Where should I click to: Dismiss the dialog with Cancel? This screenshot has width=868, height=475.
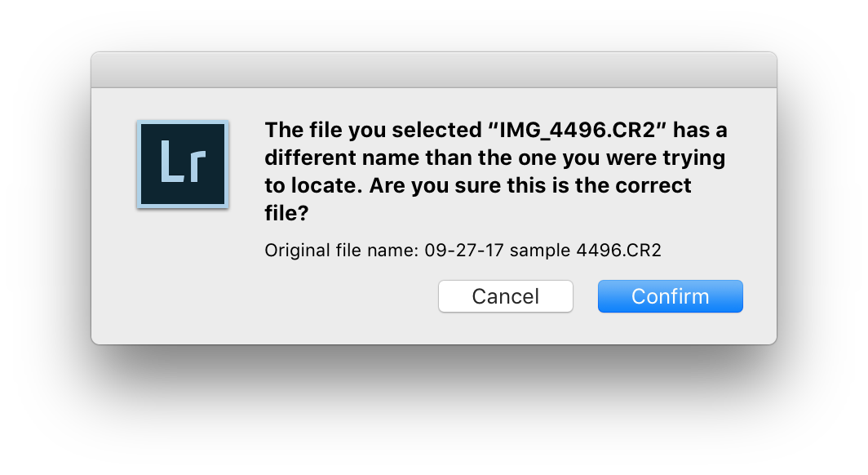pyautogui.click(x=505, y=296)
